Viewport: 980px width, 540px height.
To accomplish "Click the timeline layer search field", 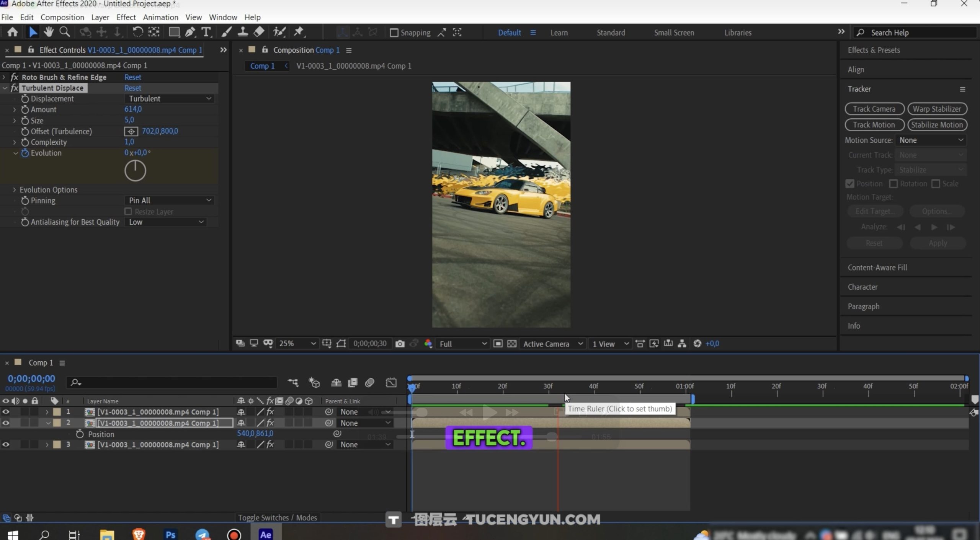I will point(172,382).
